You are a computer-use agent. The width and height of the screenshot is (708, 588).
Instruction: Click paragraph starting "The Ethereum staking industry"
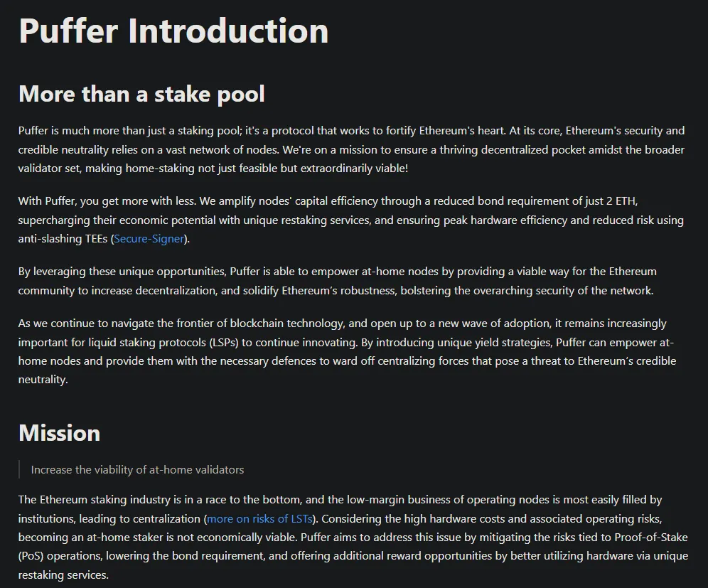353,537
